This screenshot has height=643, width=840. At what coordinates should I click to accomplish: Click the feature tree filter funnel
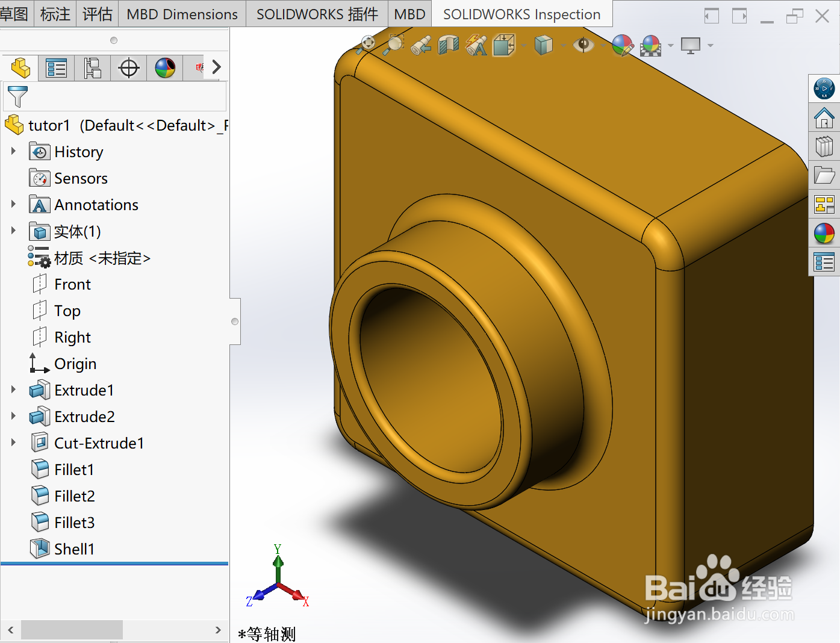(x=17, y=96)
